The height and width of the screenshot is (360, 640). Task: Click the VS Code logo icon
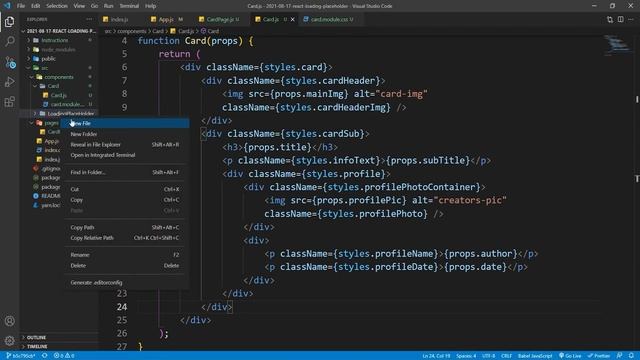tap(7, 6)
